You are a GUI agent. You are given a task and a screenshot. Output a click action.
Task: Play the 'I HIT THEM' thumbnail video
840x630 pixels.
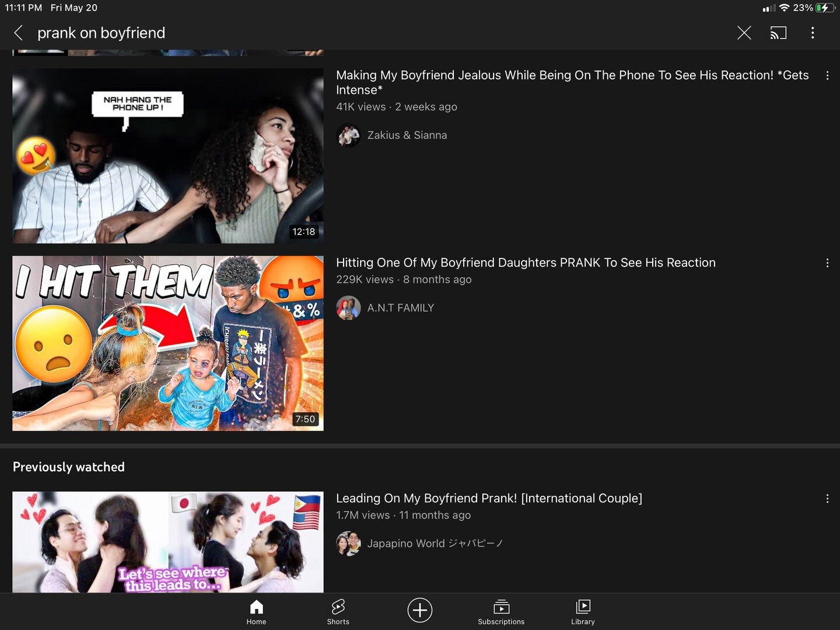(168, 344)
